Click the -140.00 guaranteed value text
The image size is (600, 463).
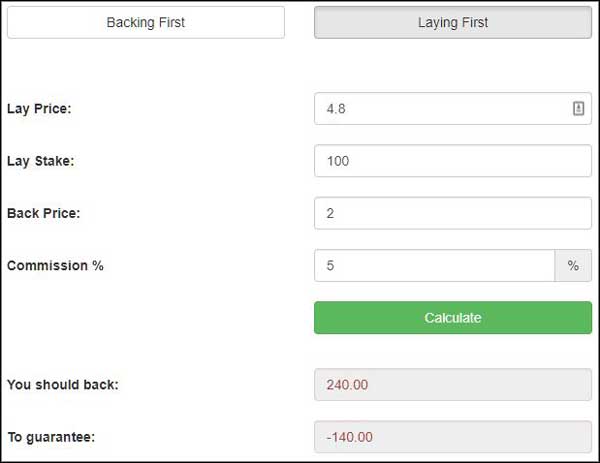[349, 437]
